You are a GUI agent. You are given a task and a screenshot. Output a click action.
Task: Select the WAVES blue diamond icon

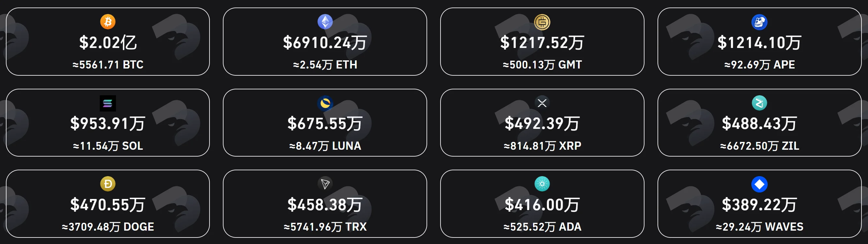759,184
